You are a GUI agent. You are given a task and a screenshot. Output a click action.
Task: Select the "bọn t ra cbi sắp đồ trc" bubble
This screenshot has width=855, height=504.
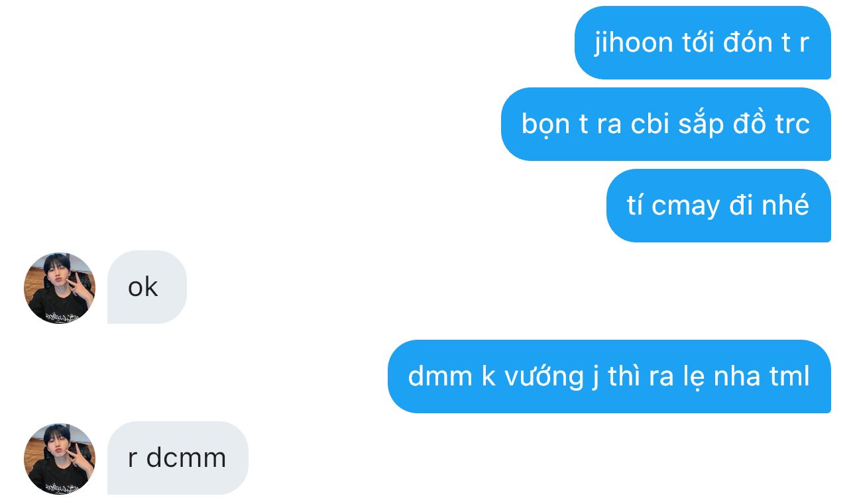point(666,125)
